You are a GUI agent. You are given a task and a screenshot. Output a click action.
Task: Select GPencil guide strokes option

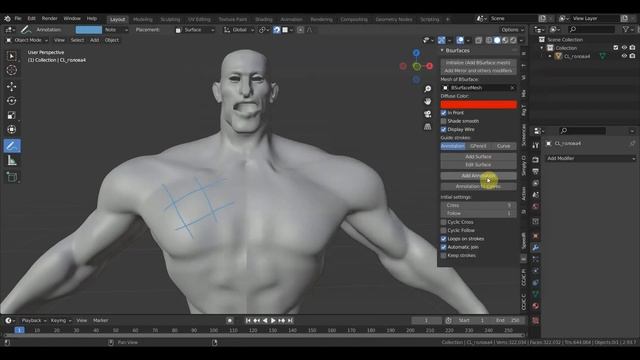click(478, 146)
